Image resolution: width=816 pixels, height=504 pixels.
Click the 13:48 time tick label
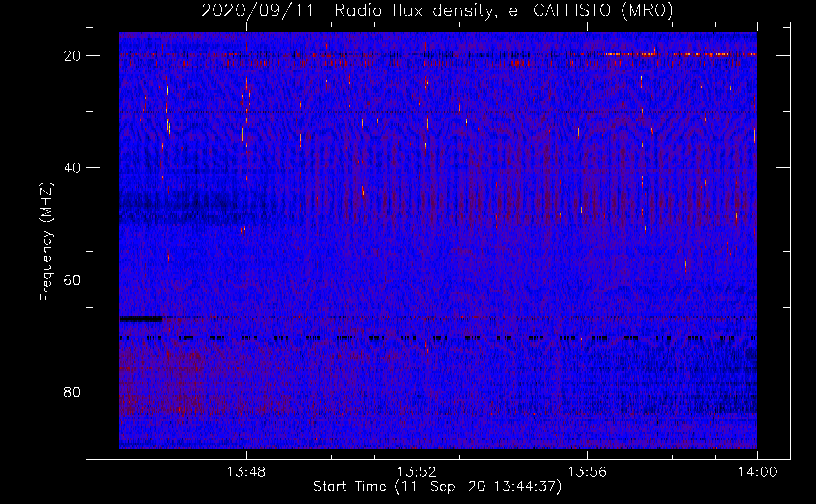246,472
